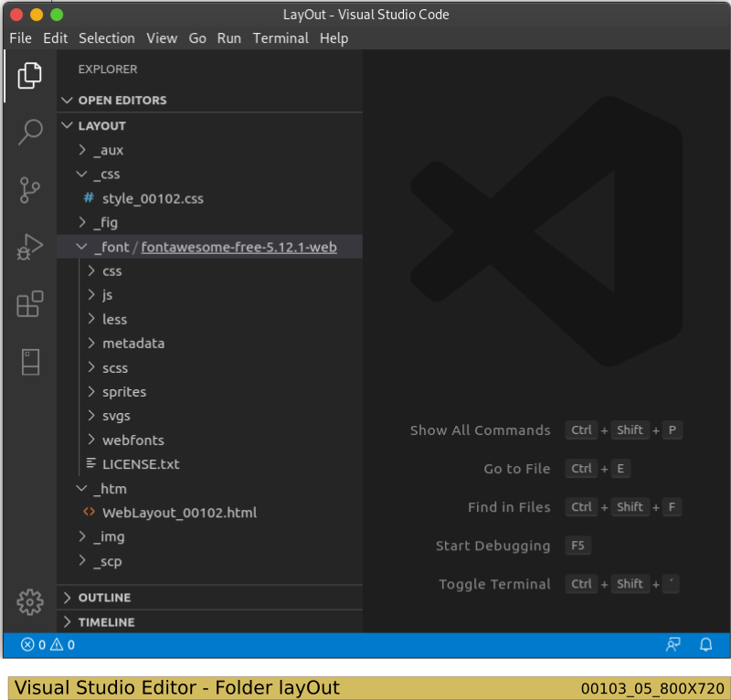731x700 pixels.
Task: Open WebLayout_00102.html file
Action: point(179,513)
